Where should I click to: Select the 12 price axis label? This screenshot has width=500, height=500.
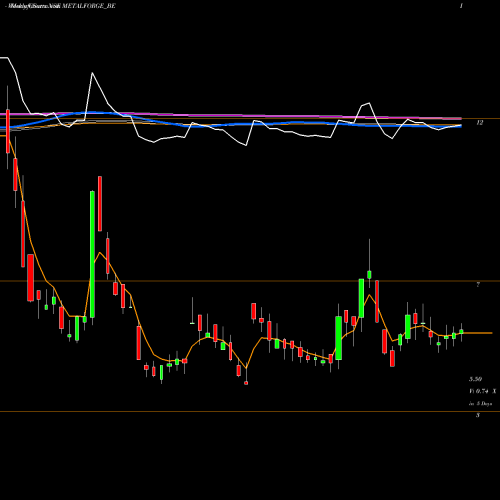click(x=479, y=123)
